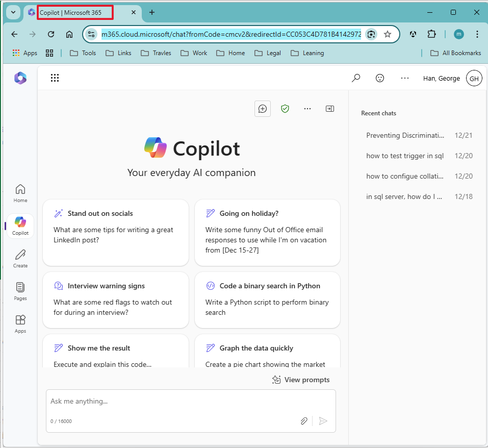Open the Extensions puzzle icon

[x=432, y=34]
